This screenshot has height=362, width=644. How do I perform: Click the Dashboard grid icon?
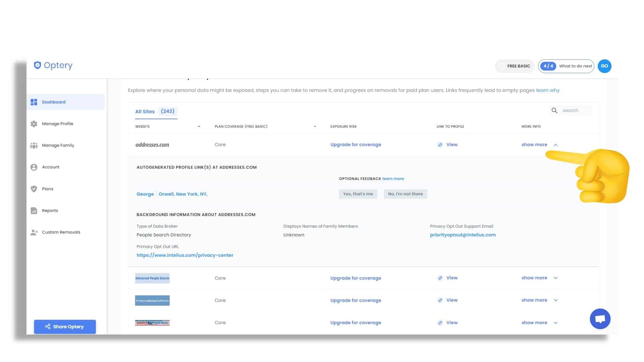coord(34,102)
